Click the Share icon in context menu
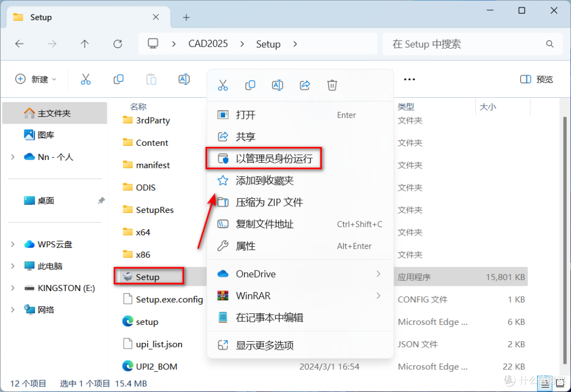571x392 pixels. pyautogui.click(x=305, y=86)
